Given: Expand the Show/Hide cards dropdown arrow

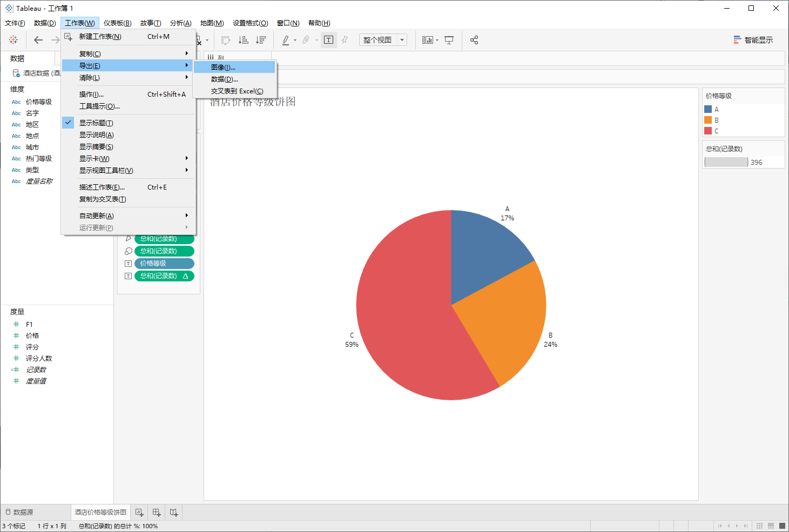Looking at the screenshot, I should 437,40.
